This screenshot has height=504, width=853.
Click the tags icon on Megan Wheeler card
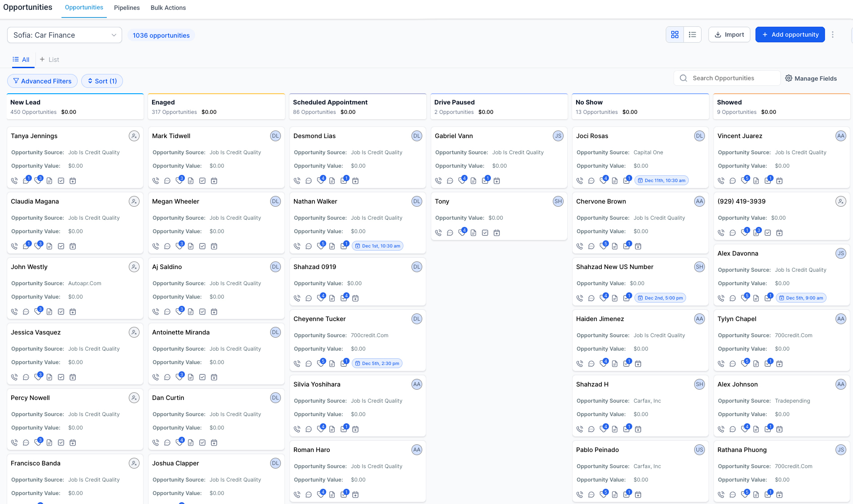pos(179,246)
